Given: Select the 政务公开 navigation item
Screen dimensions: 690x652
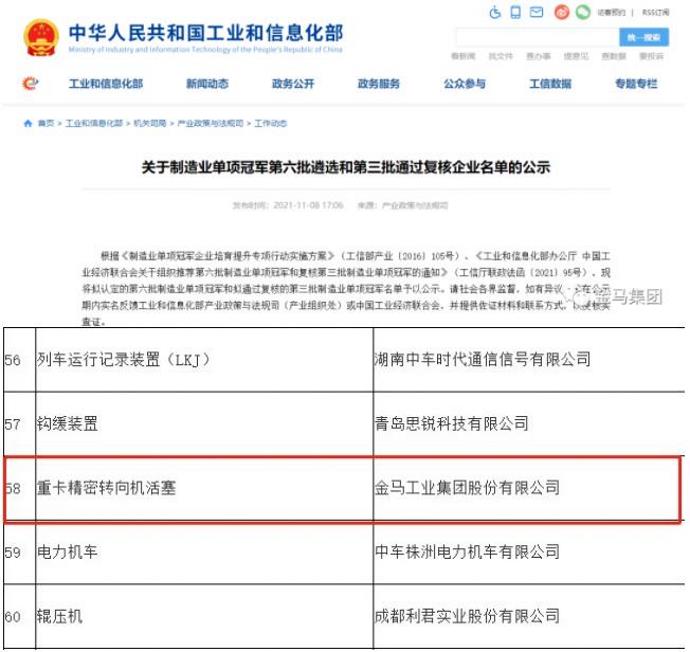Looking at the screenshot, I should (293, 84).
